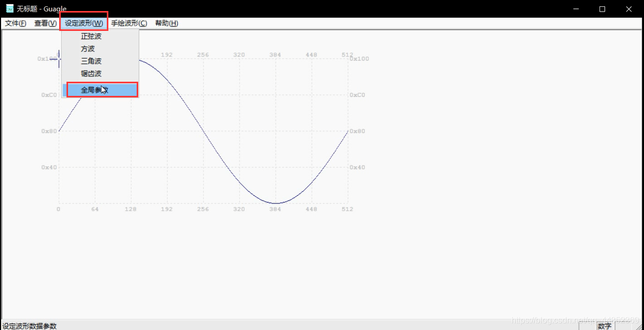Image resolution: width=644 pixels, height=330 pixels.
Task: Click the top axis label 448
Action: pyautogui.click(x=312, y=54)
